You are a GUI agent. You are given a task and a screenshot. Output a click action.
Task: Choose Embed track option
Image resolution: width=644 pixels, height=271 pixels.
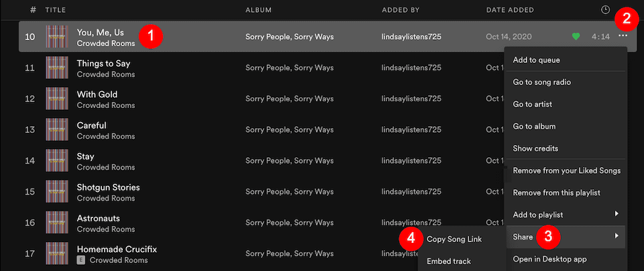tap(449, 262)
